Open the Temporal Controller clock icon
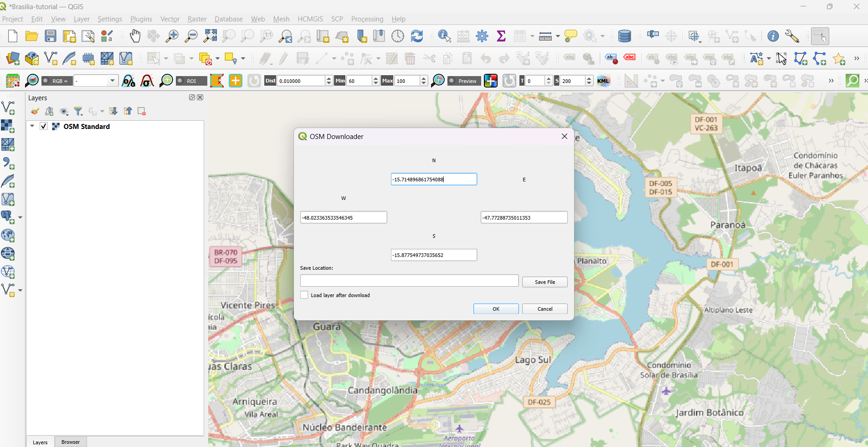The image size is (868, 447). coord(398,36)
